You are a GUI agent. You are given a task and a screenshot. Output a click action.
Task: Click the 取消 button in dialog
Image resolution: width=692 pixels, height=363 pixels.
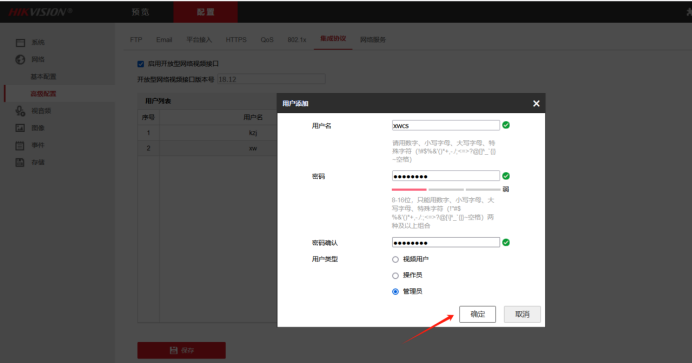click(522, 314)
